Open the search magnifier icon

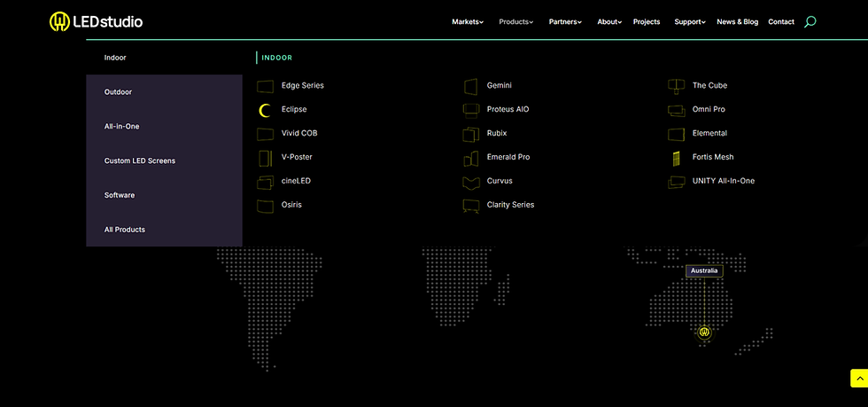pos(810,22)
